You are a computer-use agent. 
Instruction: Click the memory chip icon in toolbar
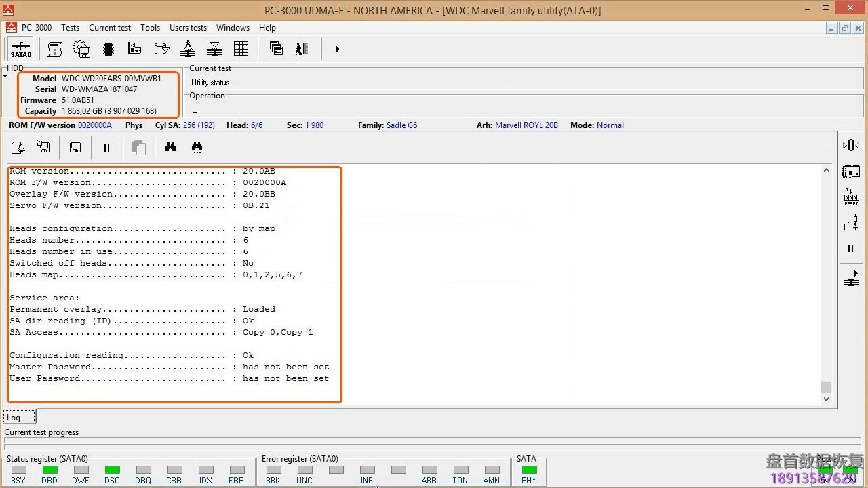pos(108,49)
